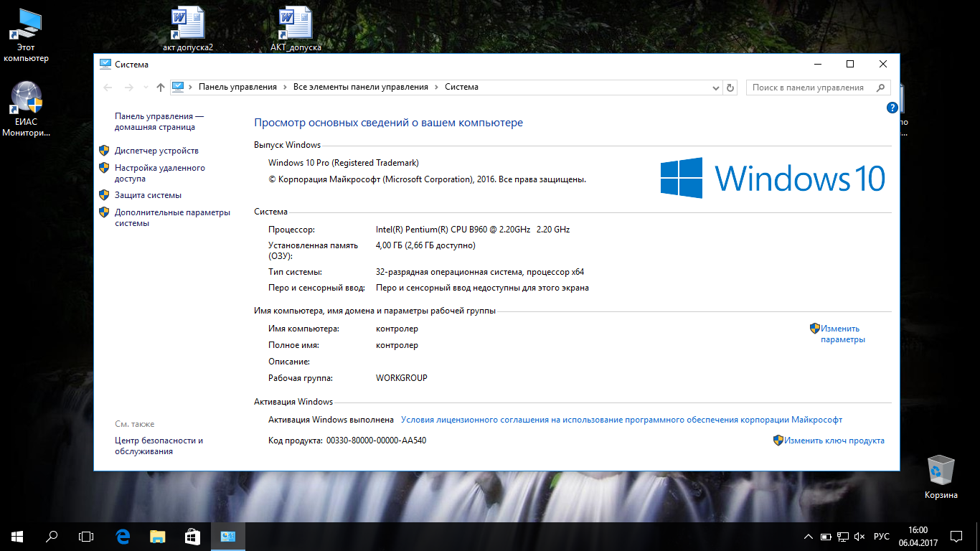Expand chevron before Панель управления breadcrumb
Image resolution: width=980 pixels, height=551 pixels.
[x=192, y=87]
